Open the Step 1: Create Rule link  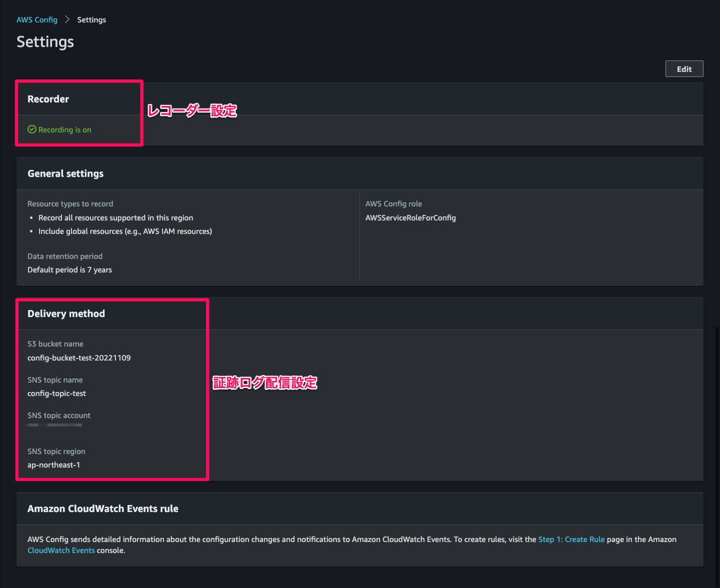coord(571,539)
